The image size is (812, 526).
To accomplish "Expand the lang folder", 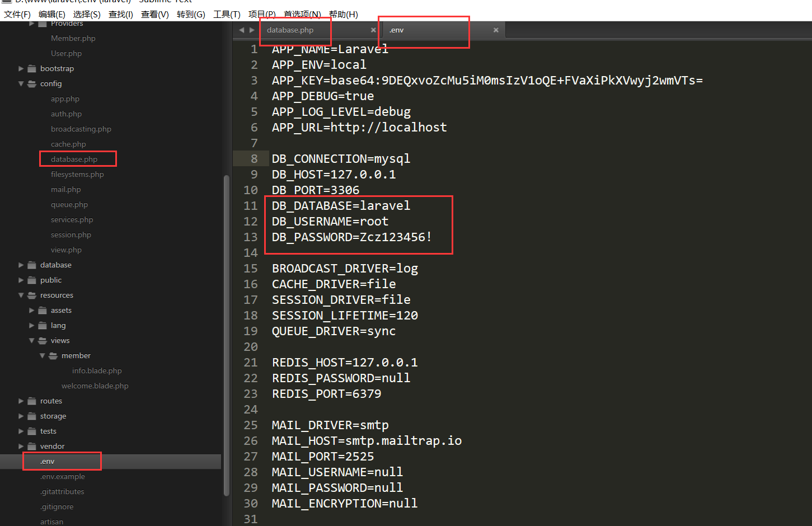I will coord(32,326).
